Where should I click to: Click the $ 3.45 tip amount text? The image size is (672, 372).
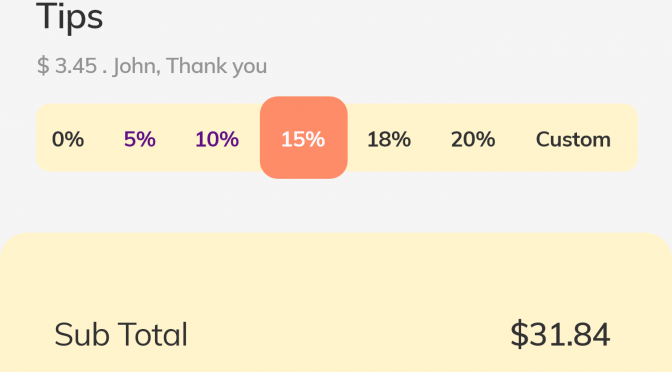tap(67, 66)
